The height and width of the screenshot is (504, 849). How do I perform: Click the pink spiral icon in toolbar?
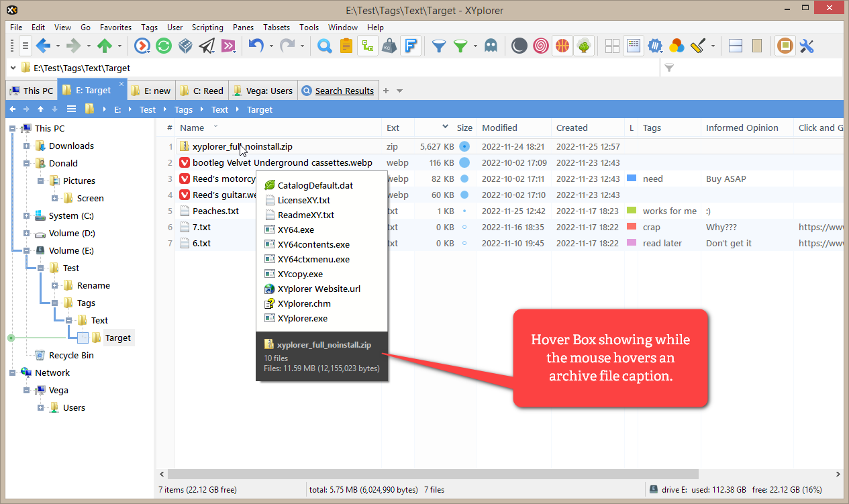(x=540, y=46)
